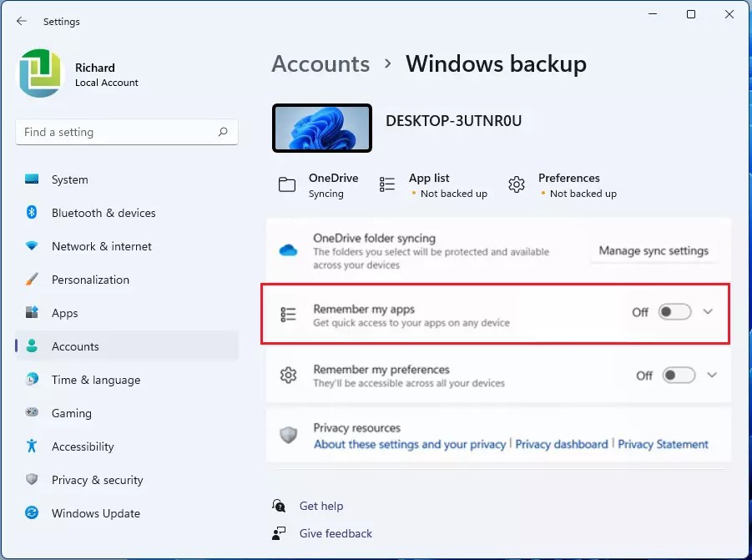Click the Personalization paintbrush icon
752x560 pixels.
pos(32,279)
